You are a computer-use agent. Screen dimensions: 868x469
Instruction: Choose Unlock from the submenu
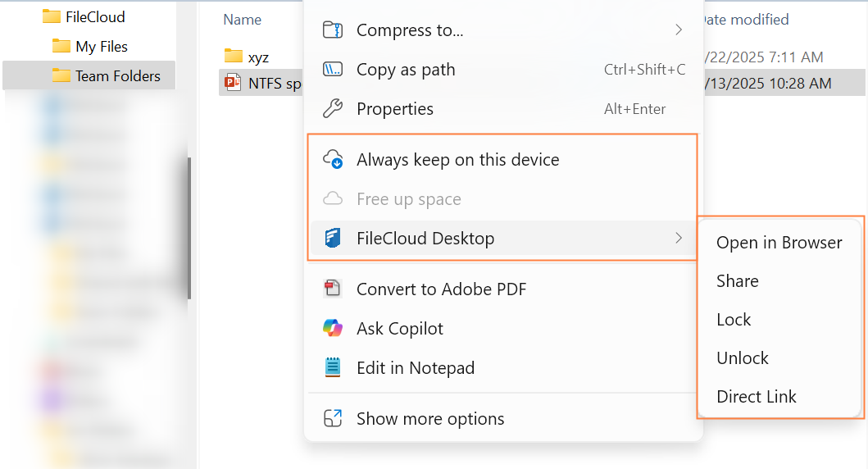tap(743, 358)
